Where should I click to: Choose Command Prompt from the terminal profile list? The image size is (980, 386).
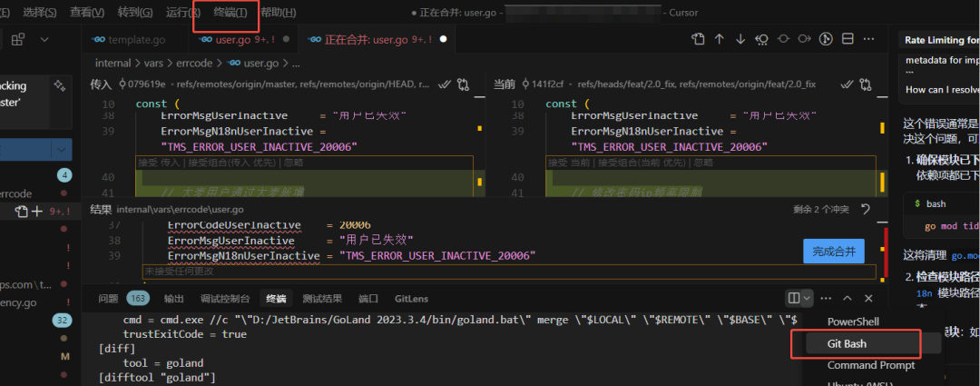[870, 365]
